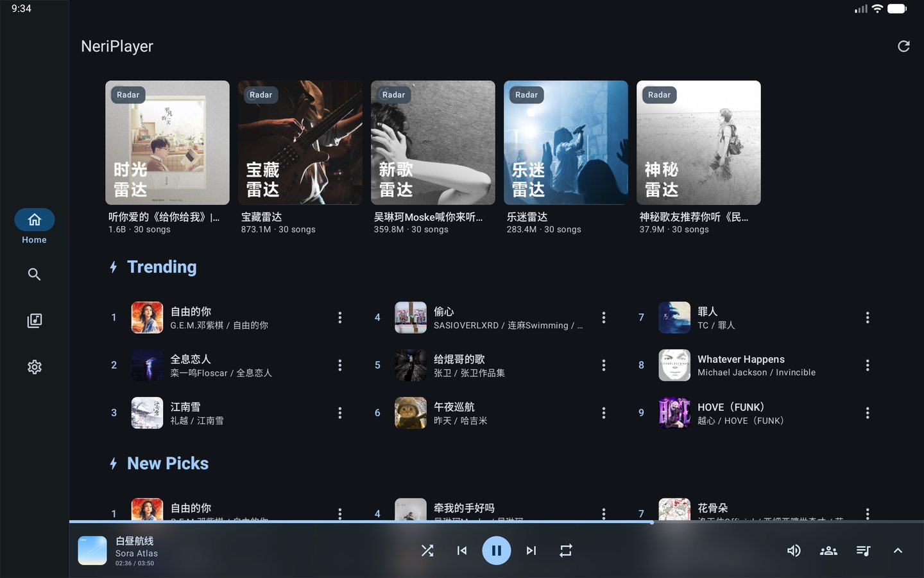This screenshot has height=578, width=924.
Task: Toggle repeat playback mode
Action: [566, 550]
